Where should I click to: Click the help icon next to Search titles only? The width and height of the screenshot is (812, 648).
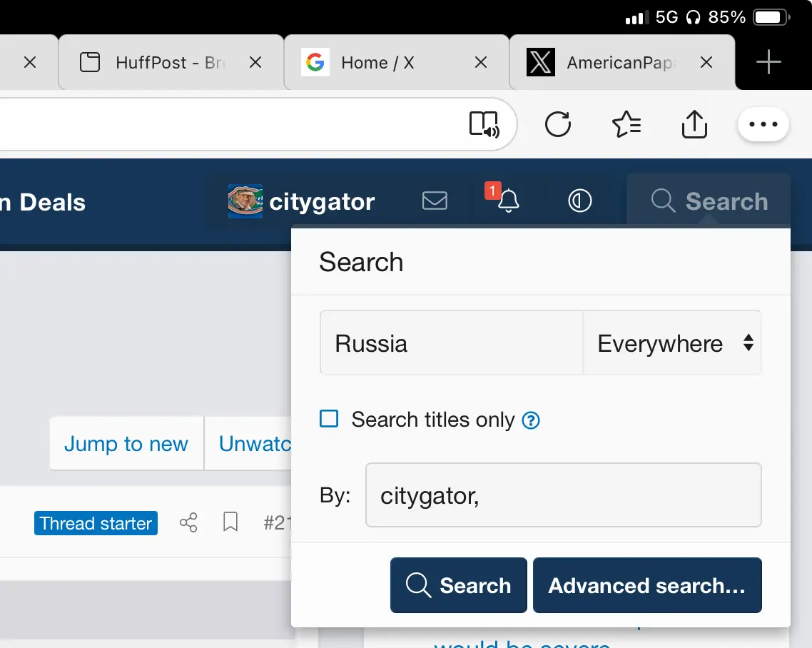tap(531, 420)
